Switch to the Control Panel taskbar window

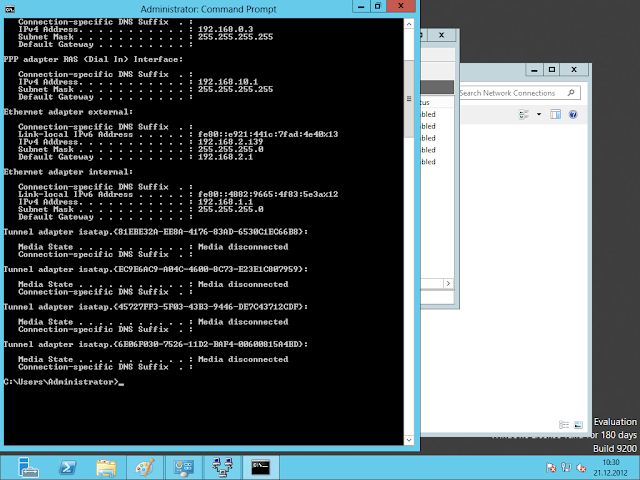pos(184,466)
